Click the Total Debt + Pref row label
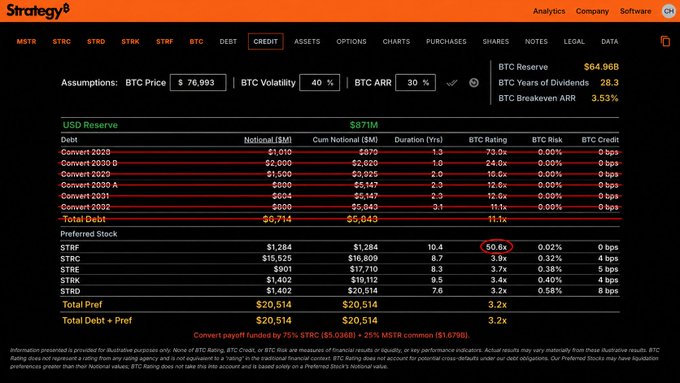 tap(97, 321)
